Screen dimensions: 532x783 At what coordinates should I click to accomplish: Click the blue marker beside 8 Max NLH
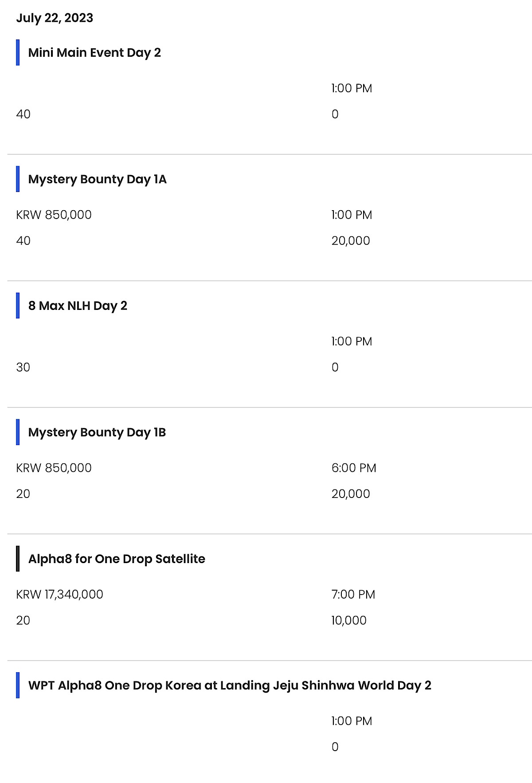18,305
